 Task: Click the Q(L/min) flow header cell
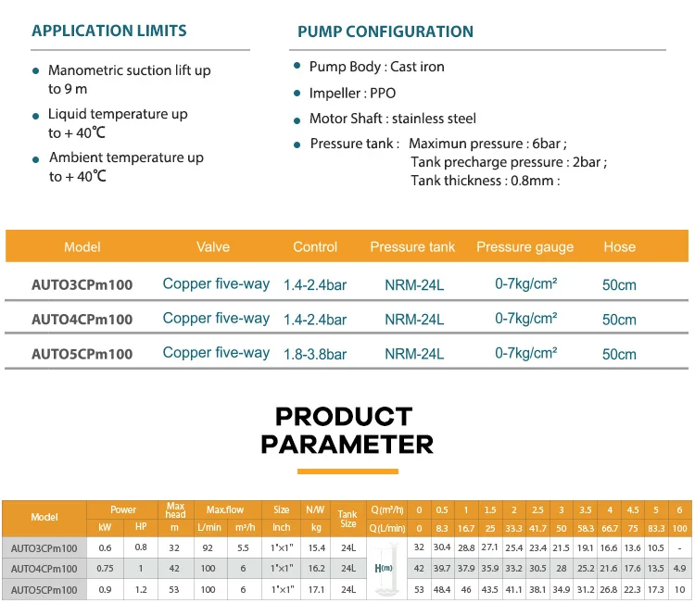(x=387, y=528)
